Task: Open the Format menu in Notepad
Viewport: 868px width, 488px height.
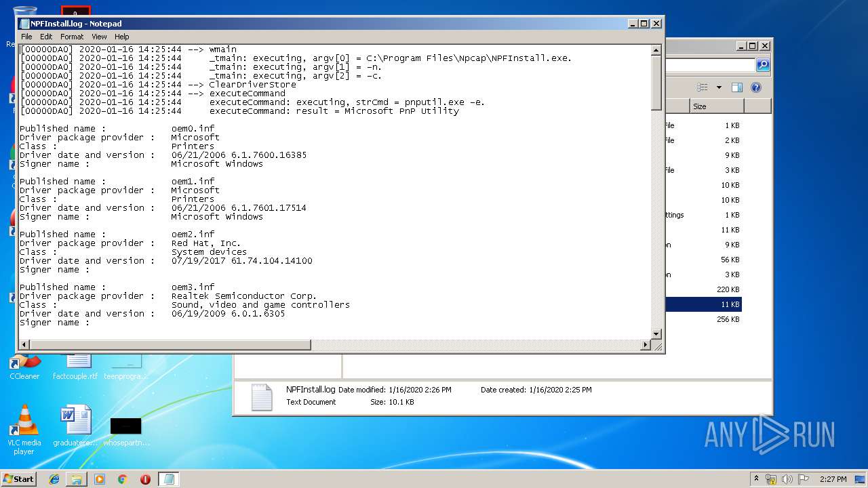Action: click(x=72, y=37)
